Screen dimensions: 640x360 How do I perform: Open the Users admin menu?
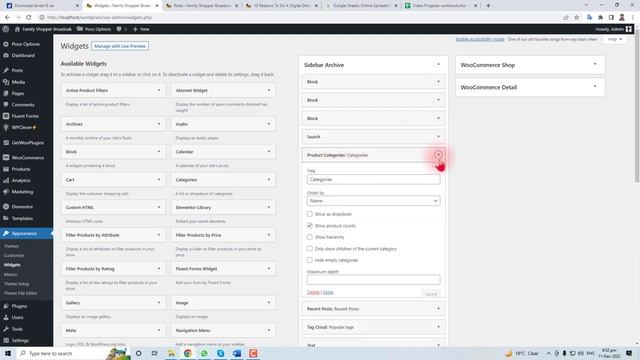[x=17, y=318]
